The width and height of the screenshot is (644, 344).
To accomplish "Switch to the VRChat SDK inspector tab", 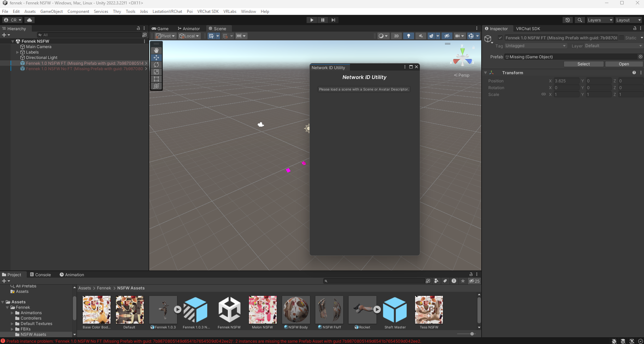I will 528,28.
